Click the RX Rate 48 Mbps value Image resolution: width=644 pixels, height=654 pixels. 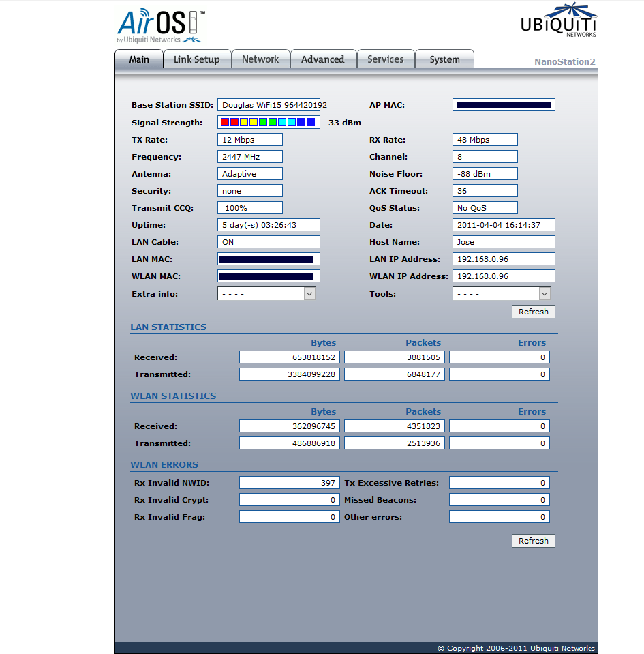(x=485, y=140)
